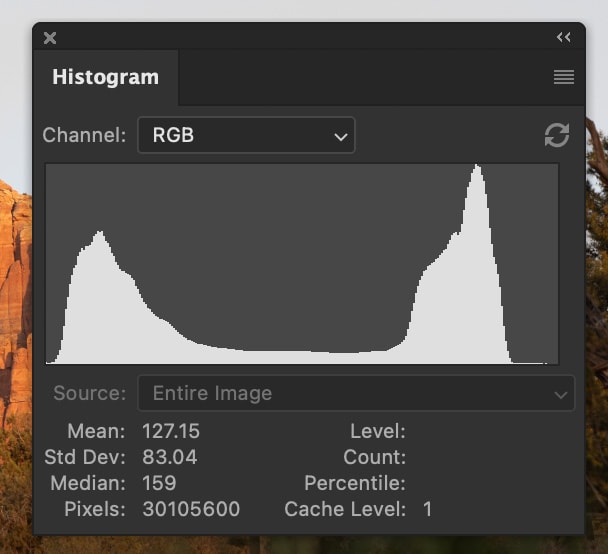Image resolution: width=608 pixels, height=554 pixels.
Task: Select the Histogram tab
Action: [105, 77]
